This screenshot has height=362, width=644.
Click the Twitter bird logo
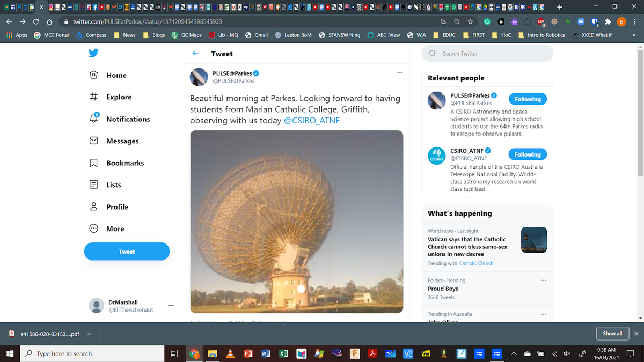93,53
